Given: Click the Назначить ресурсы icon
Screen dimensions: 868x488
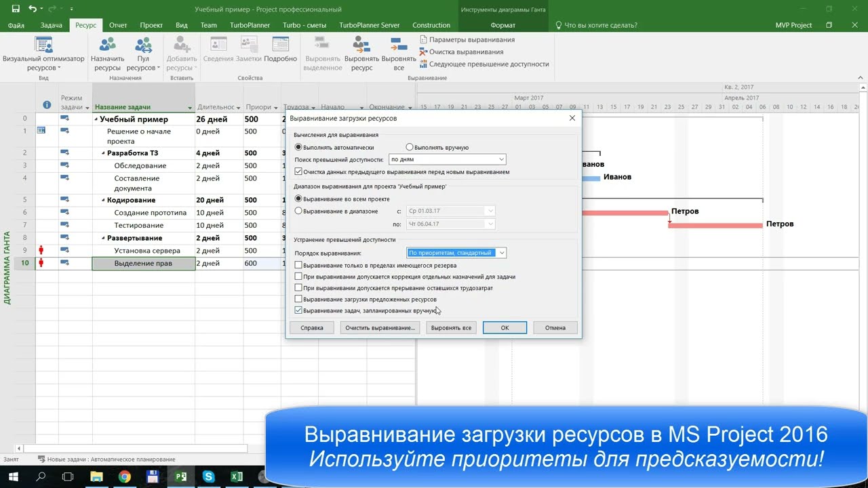Looking at the screenshot, I should (107, 45).
